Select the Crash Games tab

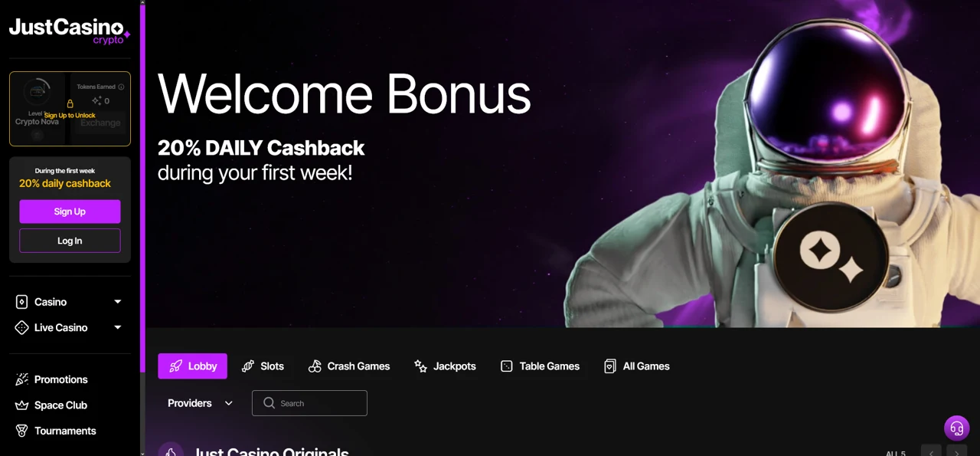(349, 366)
